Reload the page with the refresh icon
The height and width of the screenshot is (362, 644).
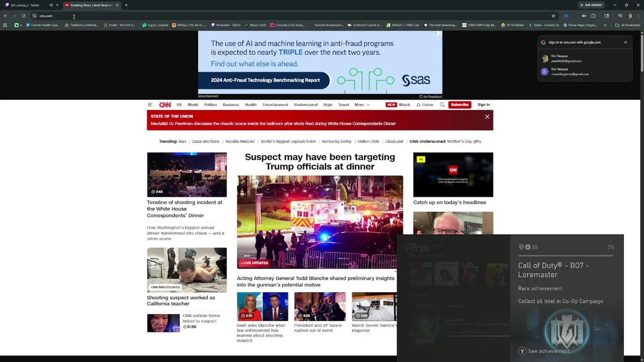point(24,16)
